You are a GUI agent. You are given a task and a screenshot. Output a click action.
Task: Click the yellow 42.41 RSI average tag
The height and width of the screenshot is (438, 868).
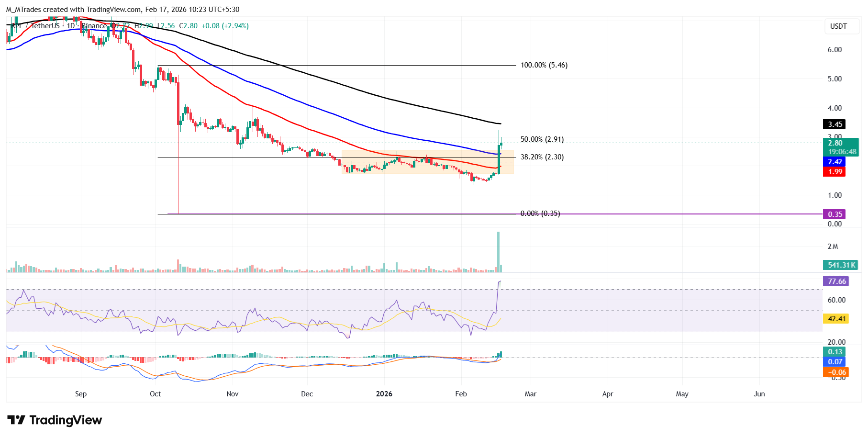point(836,319)
